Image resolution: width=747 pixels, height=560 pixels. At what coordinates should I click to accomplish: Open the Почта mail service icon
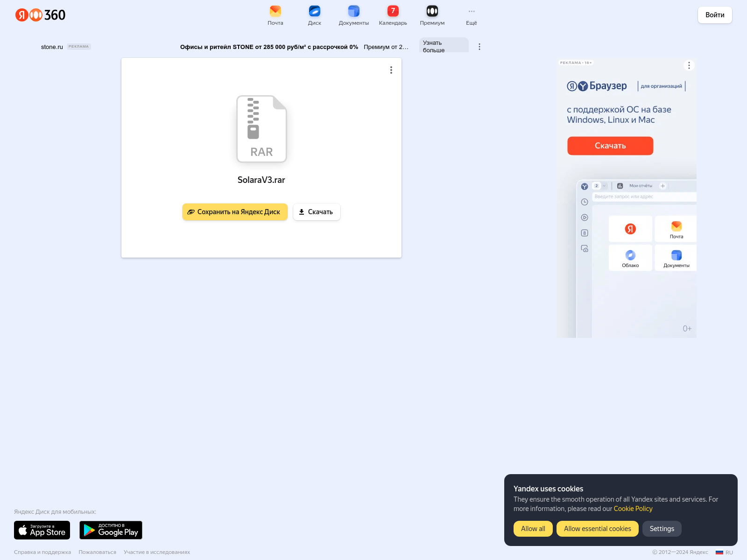tap(275, 15)
